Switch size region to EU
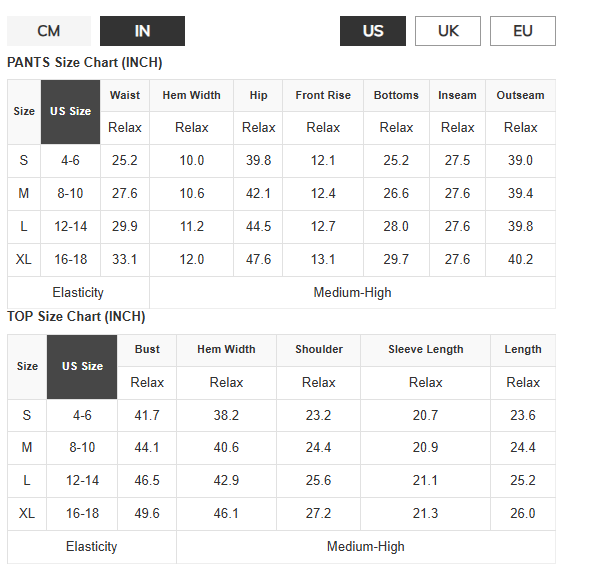This screenshot has width=603, height=585. click(x=522, y=31)
